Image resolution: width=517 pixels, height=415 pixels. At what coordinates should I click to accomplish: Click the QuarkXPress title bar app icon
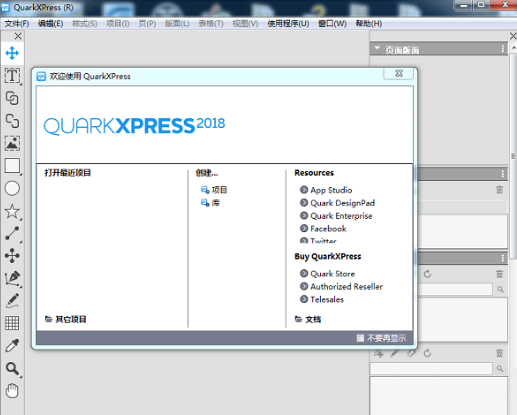[x=6, y=7]
